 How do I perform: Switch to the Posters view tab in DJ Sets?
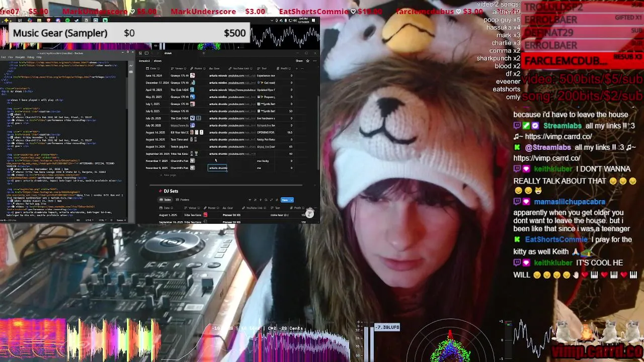click(x=182, y=200)
